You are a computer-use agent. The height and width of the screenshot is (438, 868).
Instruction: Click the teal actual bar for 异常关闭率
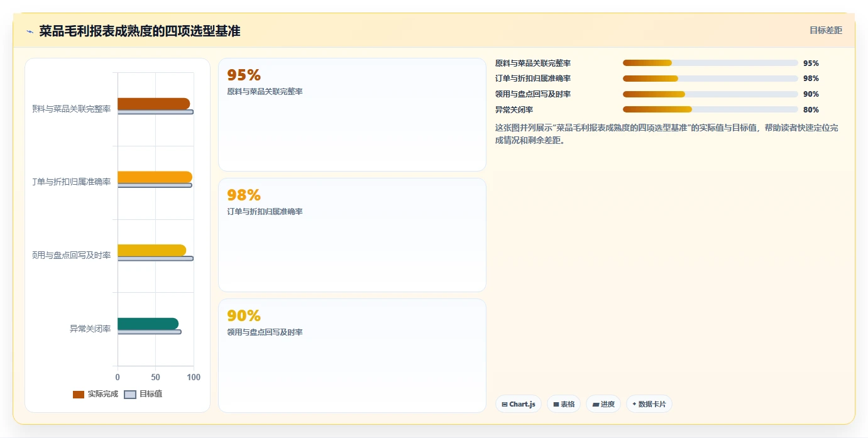tap(148, 324)
